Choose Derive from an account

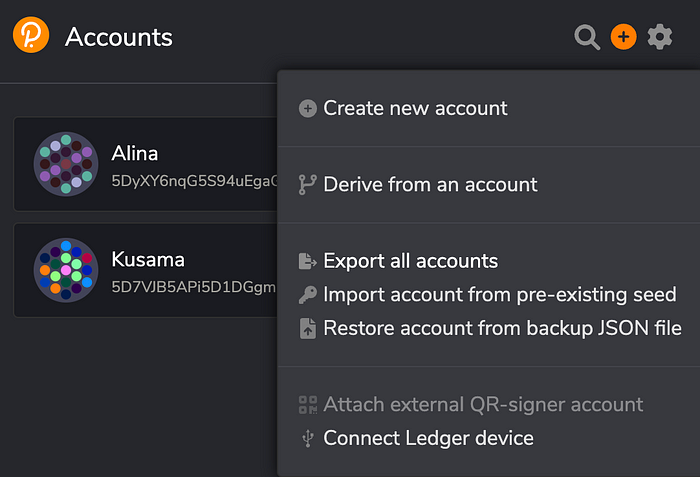pyautogui.click(x=430, y=185)
